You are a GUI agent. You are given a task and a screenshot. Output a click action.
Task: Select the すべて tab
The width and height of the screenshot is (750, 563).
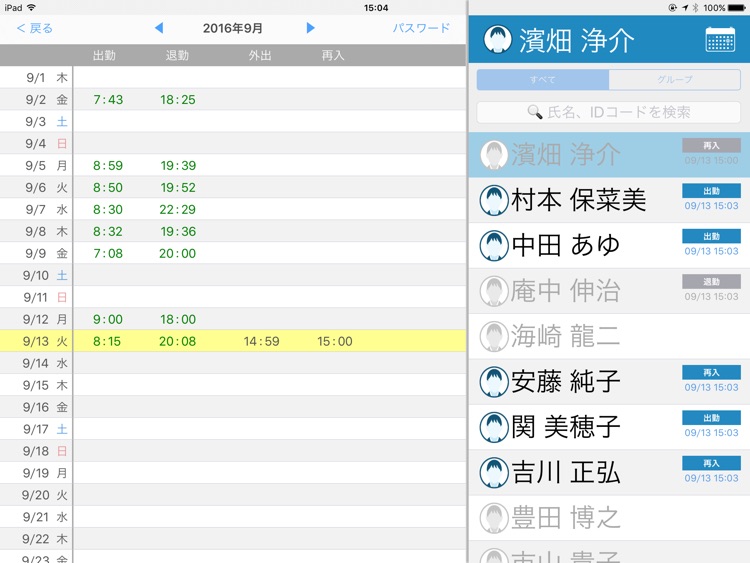click(543, 79)
